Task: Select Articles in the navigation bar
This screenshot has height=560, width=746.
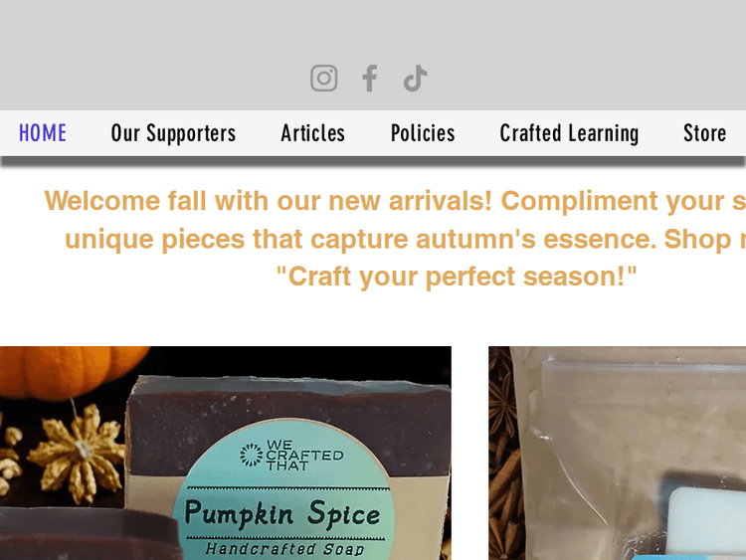Action: click(x=312, y=133)
